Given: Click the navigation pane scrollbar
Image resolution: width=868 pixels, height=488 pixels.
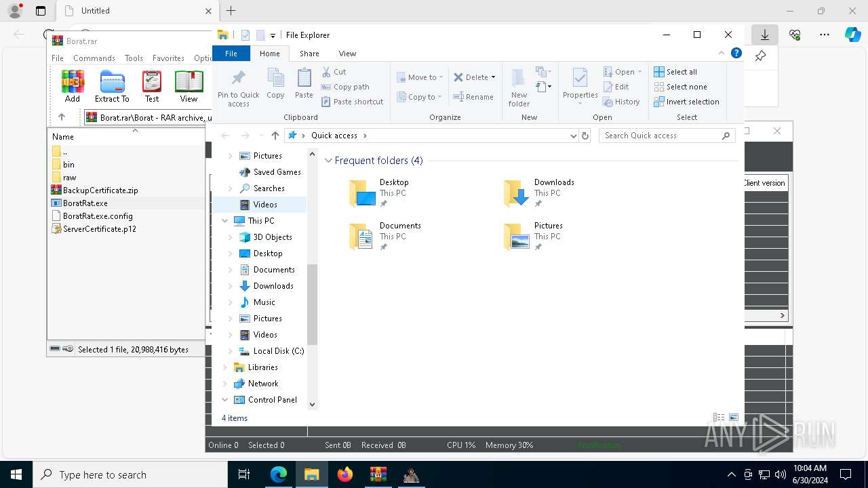Looking at the screenshot, I should (312, 305).
